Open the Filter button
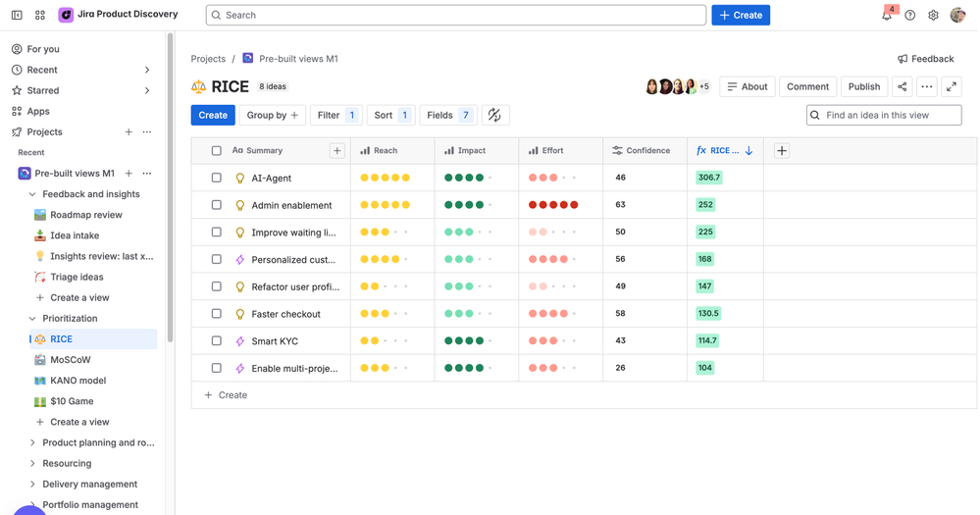980x515 pixels. pyautogui.click(x=336, y=115)
